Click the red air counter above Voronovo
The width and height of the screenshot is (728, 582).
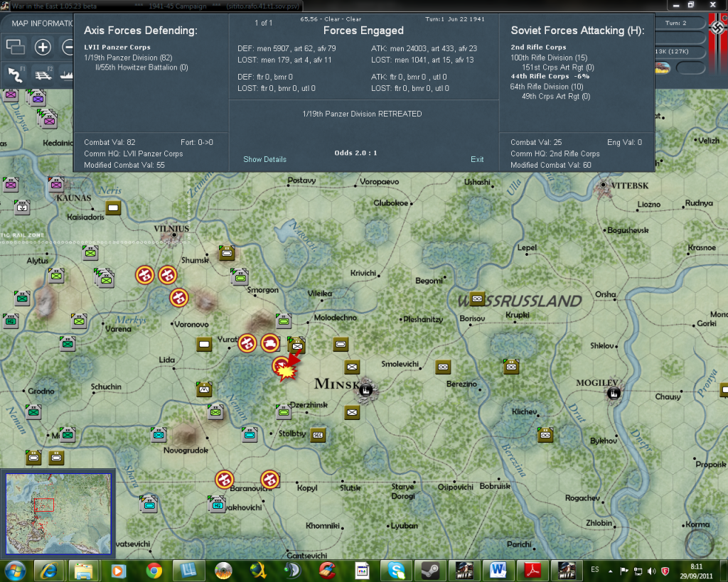(x=178, y=298)
